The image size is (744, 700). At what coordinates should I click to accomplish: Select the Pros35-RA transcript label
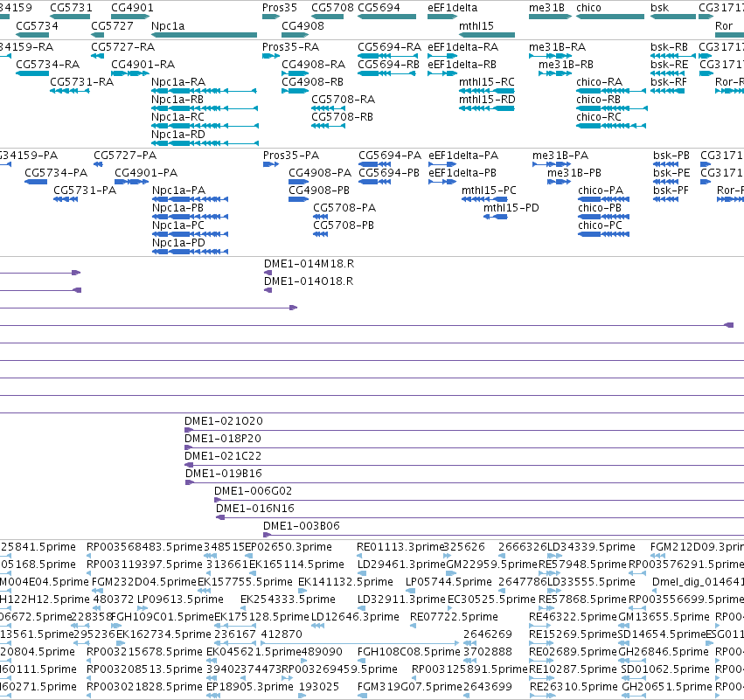point(291,47)
